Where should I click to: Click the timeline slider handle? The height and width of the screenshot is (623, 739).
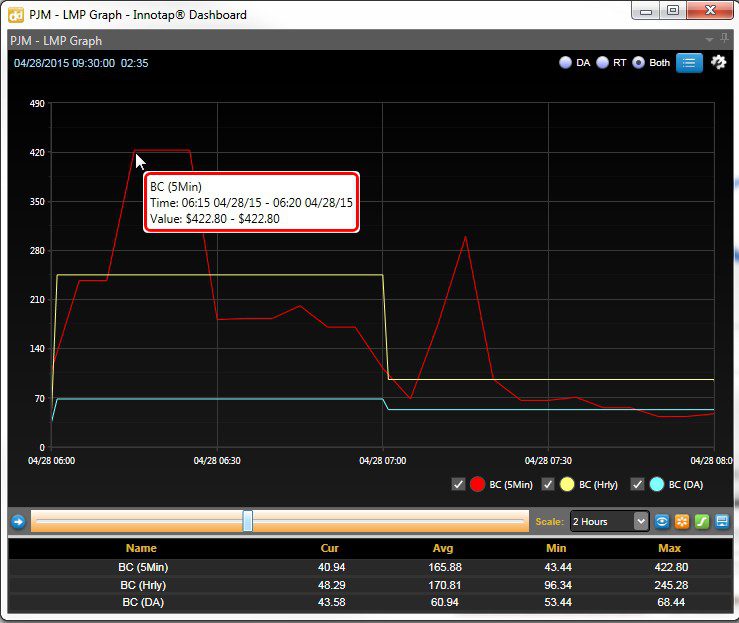247,521
